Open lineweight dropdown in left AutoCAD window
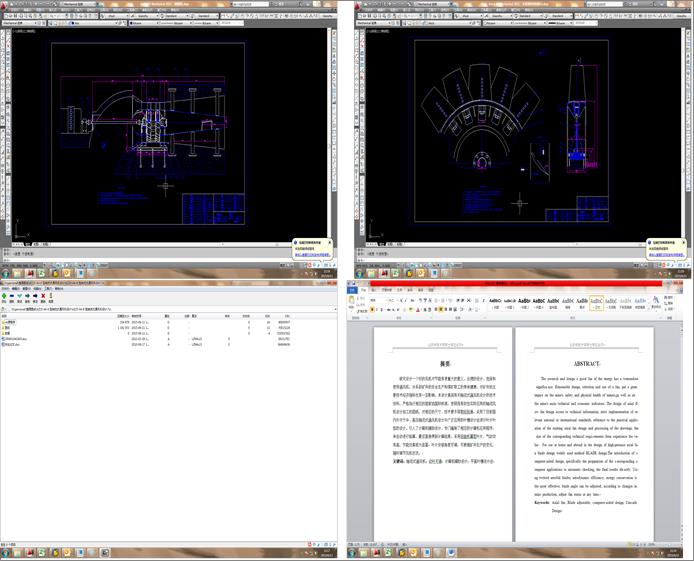This screenshot has height=561, width=694. pyautogui.click(x=206, y=23)
